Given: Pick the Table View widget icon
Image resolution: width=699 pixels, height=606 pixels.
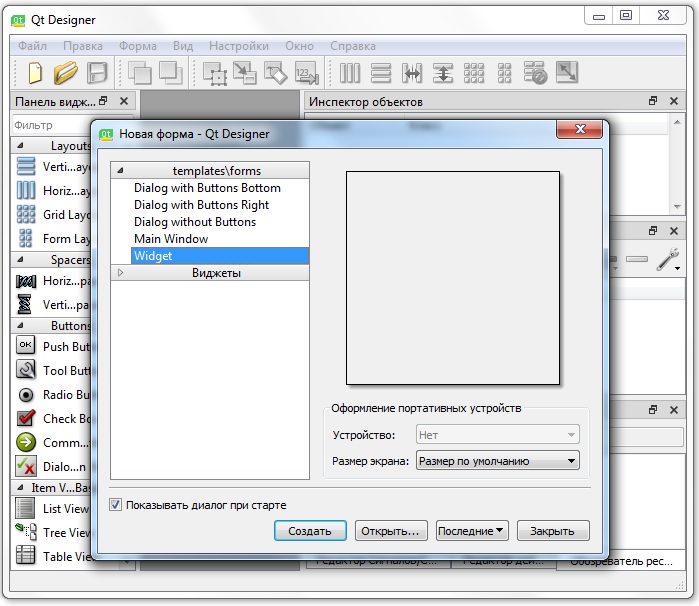Looking at the screenshot, I should [25, 556].
